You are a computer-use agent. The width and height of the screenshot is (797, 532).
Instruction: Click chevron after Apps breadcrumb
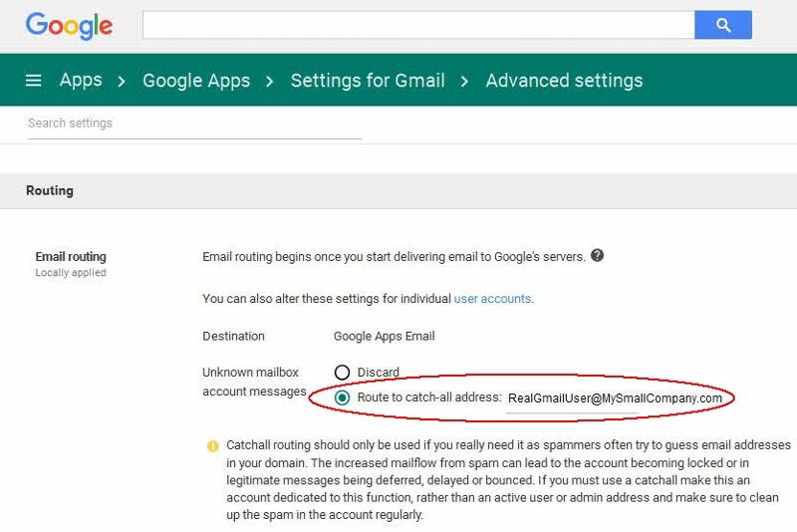click(x=122, y=82)
